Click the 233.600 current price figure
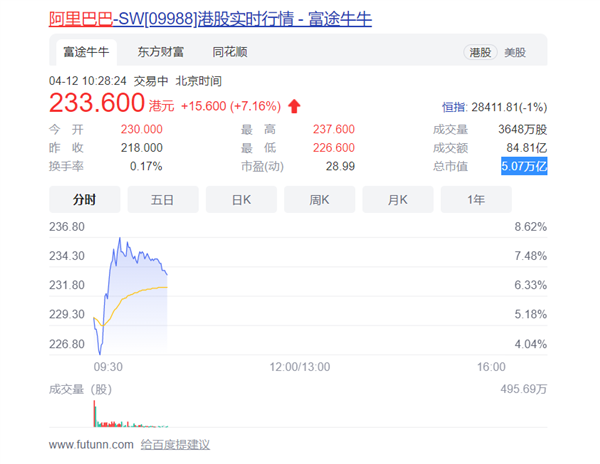 coord(96,103)
